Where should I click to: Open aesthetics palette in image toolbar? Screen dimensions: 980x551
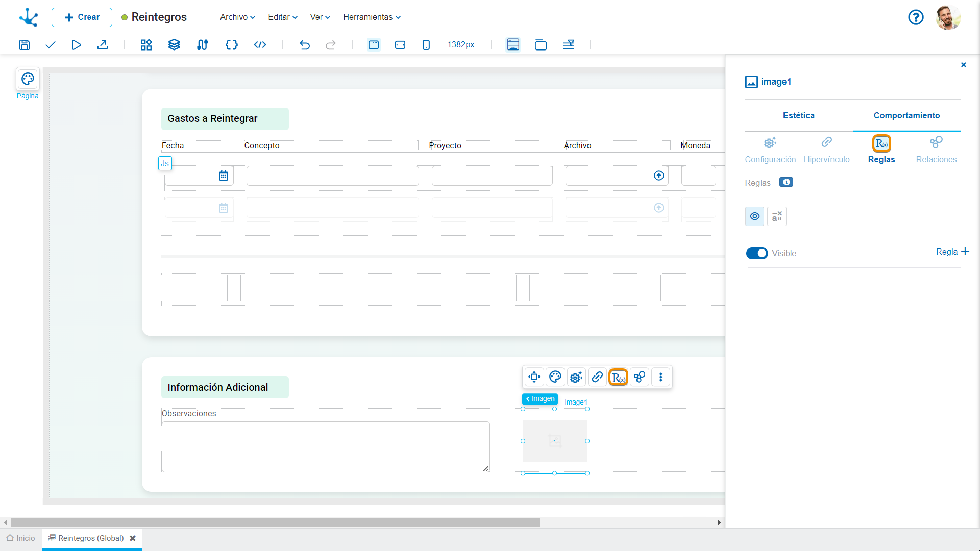[x=555, y=377]
